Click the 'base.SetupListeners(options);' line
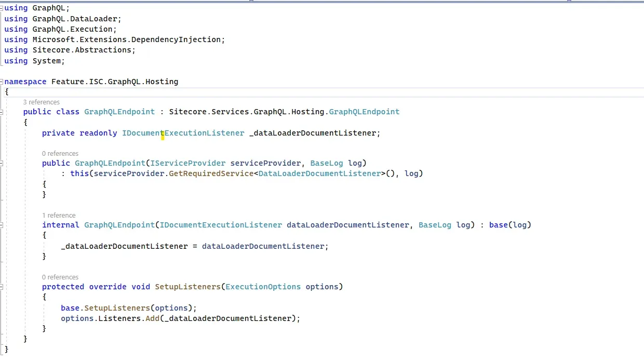 pyautogui.click(x=129, y=308)
